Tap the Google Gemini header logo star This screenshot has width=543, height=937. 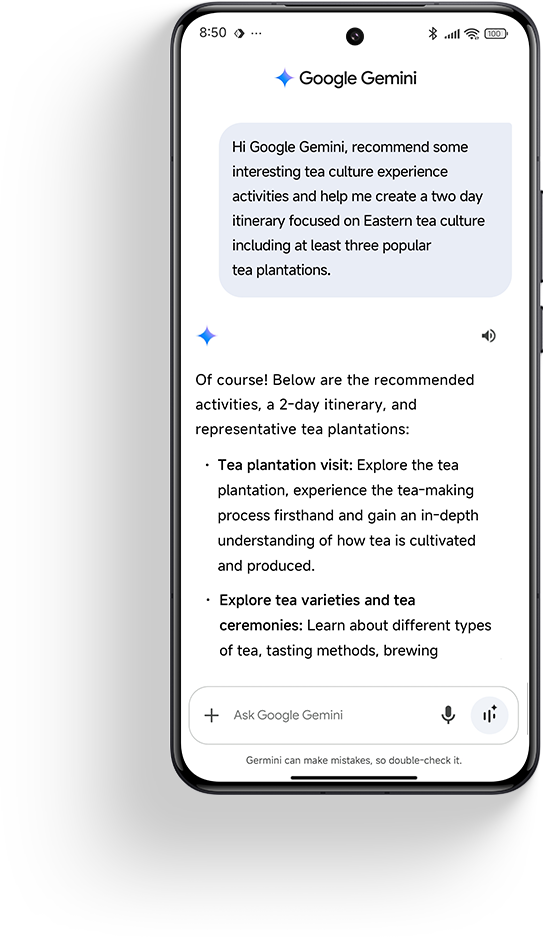coord(284,78)
